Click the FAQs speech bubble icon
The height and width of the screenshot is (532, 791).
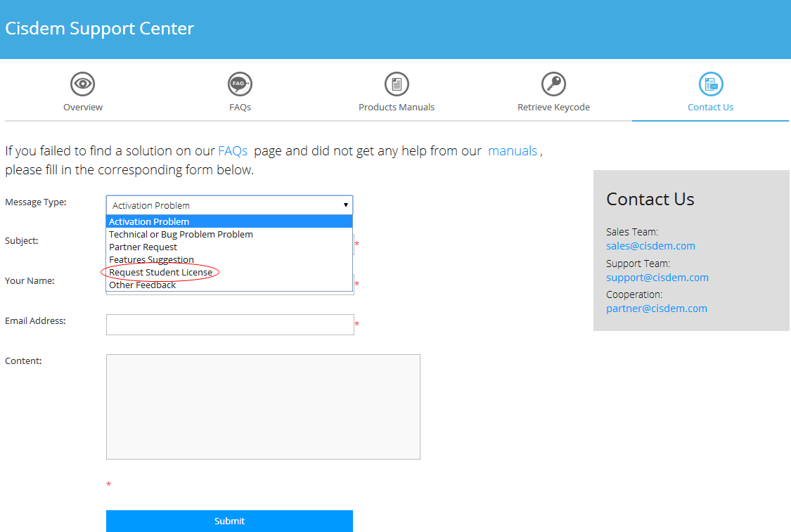[240, 84]
